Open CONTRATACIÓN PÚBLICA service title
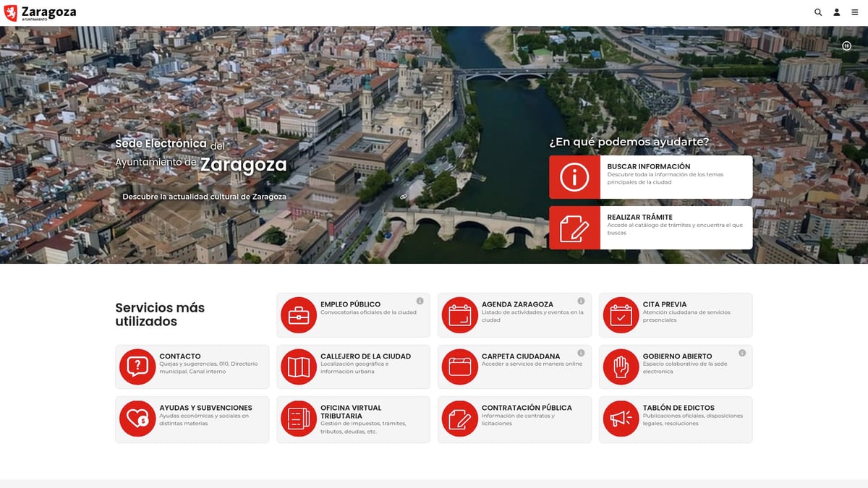The width and height of the screenshot is (868, 488). [x=527, y=408]
